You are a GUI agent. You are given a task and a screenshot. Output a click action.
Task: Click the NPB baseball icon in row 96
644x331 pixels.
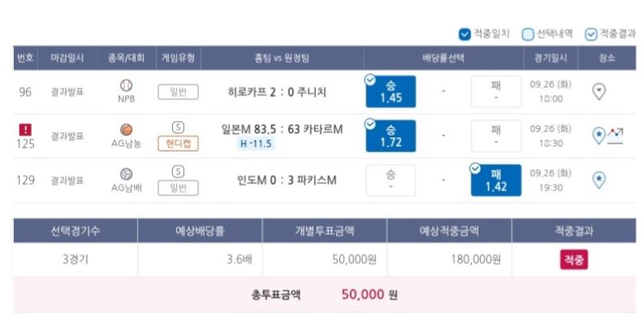click(126, 85)
